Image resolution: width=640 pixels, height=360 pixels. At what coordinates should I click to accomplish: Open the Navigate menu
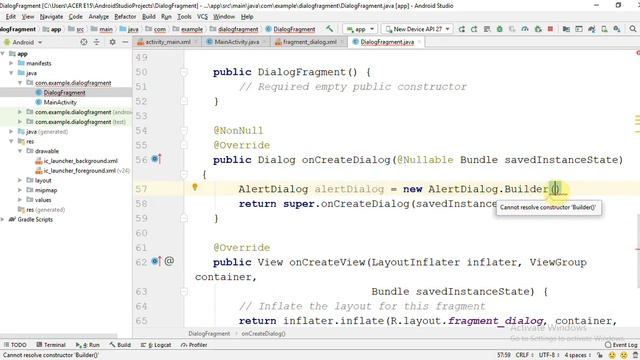click(51, 16)
